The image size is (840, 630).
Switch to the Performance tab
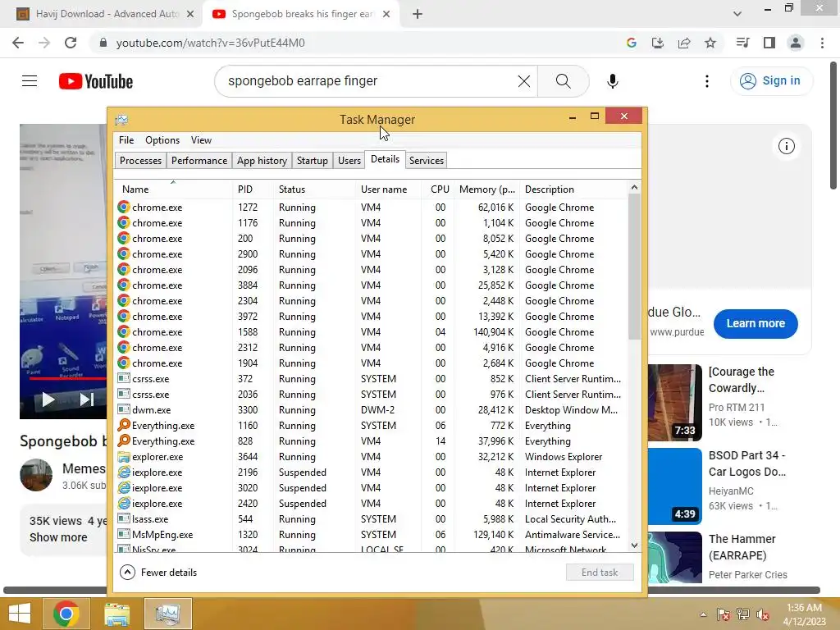(x=199, y=161)
